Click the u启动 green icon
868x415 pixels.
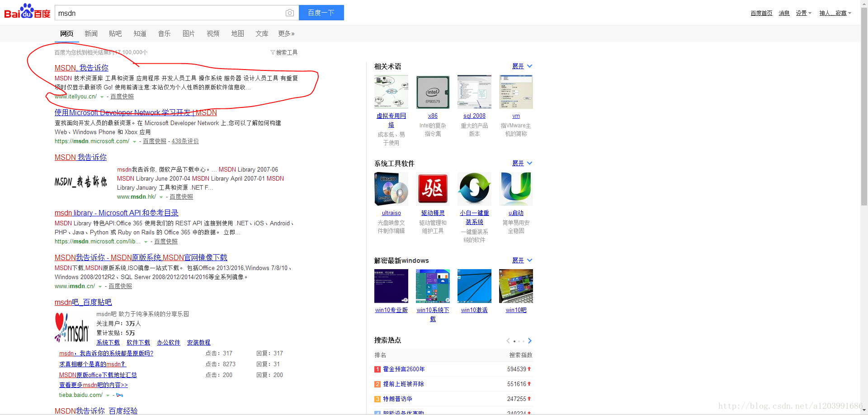click(516, 189)
